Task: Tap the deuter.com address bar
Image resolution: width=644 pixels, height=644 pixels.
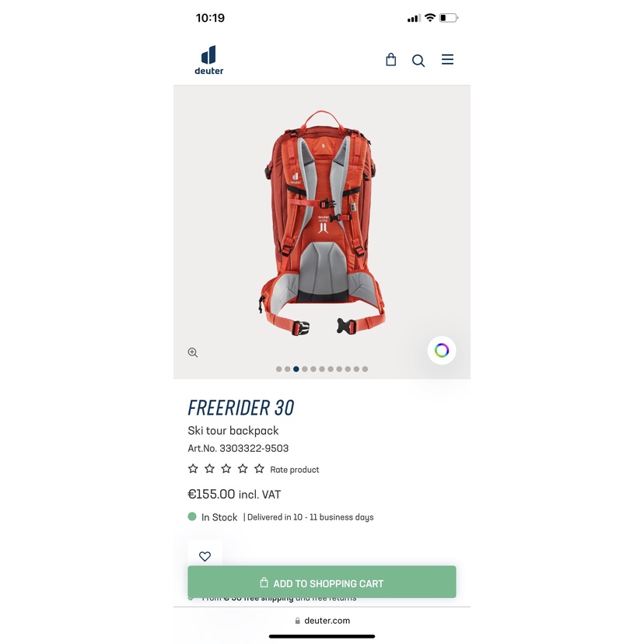Action: click(x=322, y=621)
